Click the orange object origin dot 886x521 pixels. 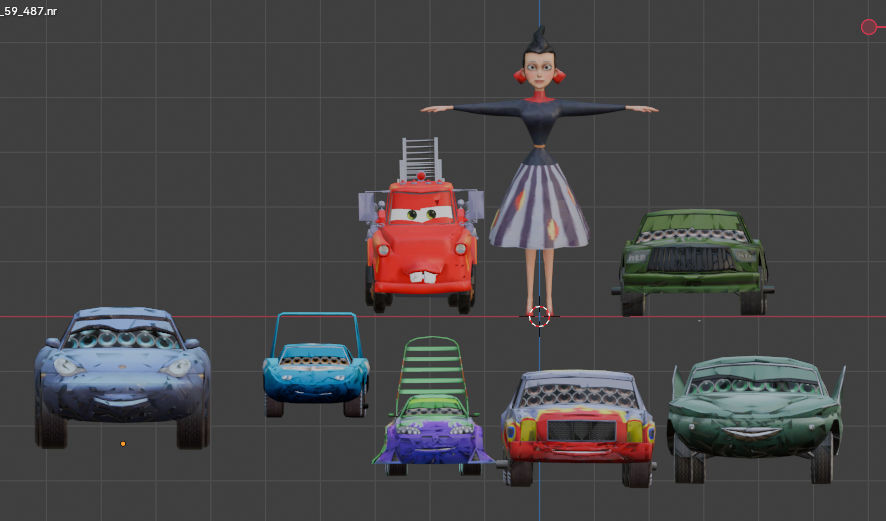coord(123,444)
